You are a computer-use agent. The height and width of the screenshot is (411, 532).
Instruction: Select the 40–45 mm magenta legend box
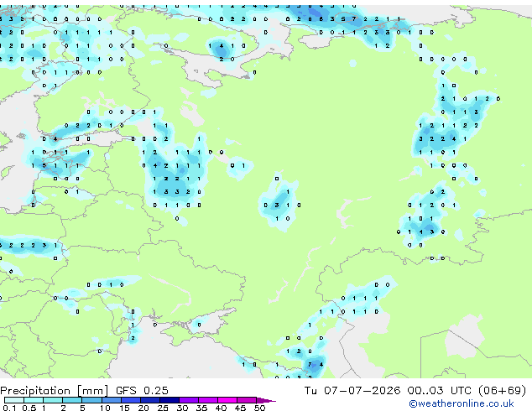pyautogui.click(x=227, y=400)
